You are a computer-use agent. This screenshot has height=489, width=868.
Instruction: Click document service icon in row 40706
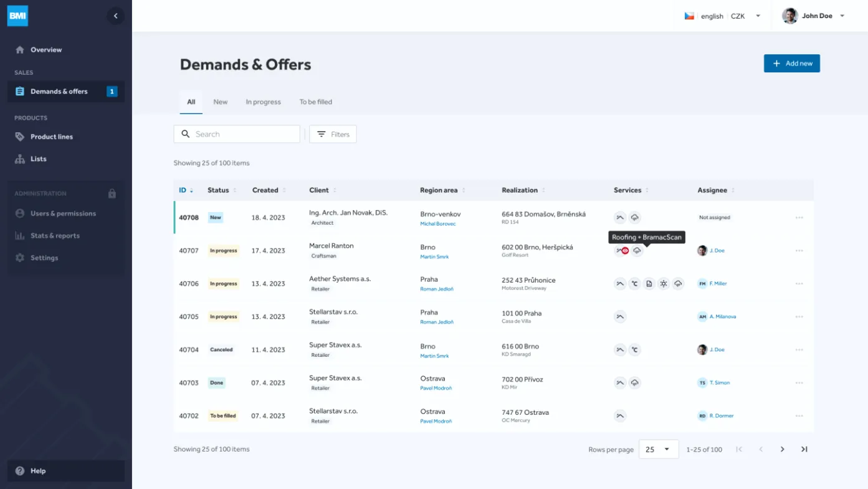click(649, 284)
